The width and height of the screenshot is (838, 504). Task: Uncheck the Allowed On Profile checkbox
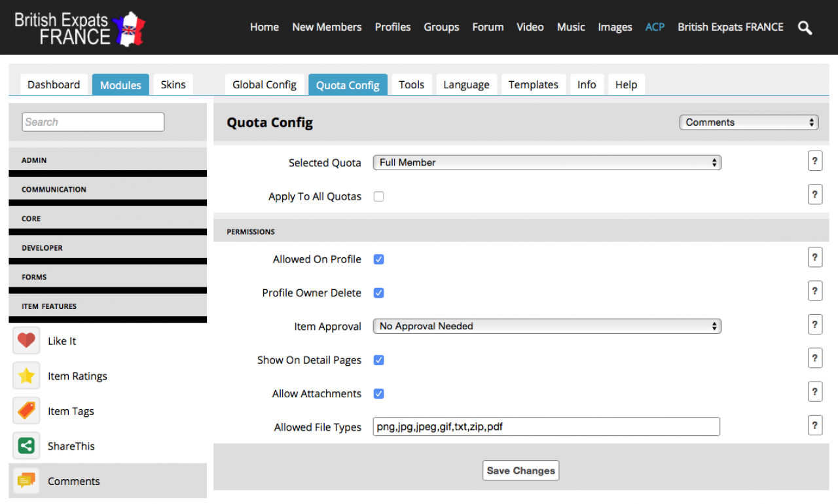378,259
